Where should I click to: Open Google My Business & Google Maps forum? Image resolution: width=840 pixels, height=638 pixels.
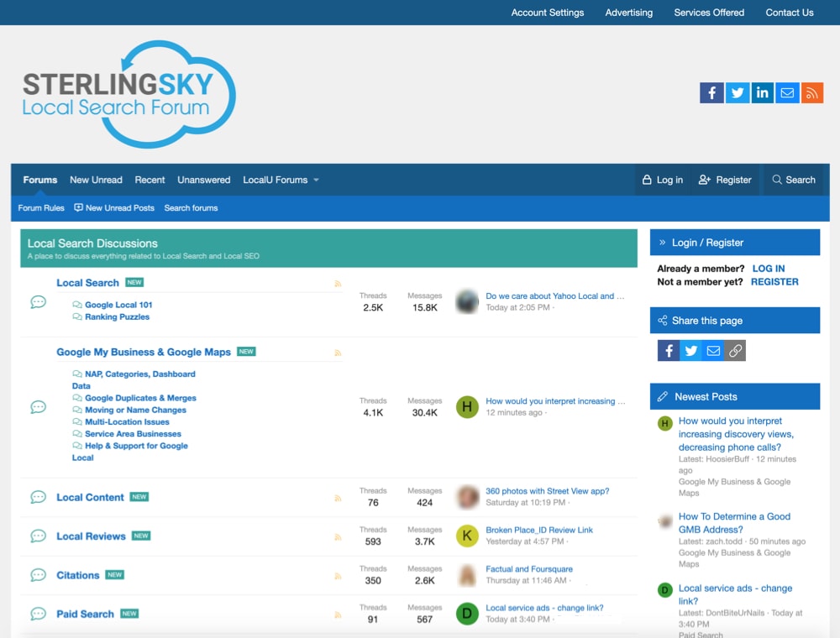pyautogui.click(x=144, y=352)
